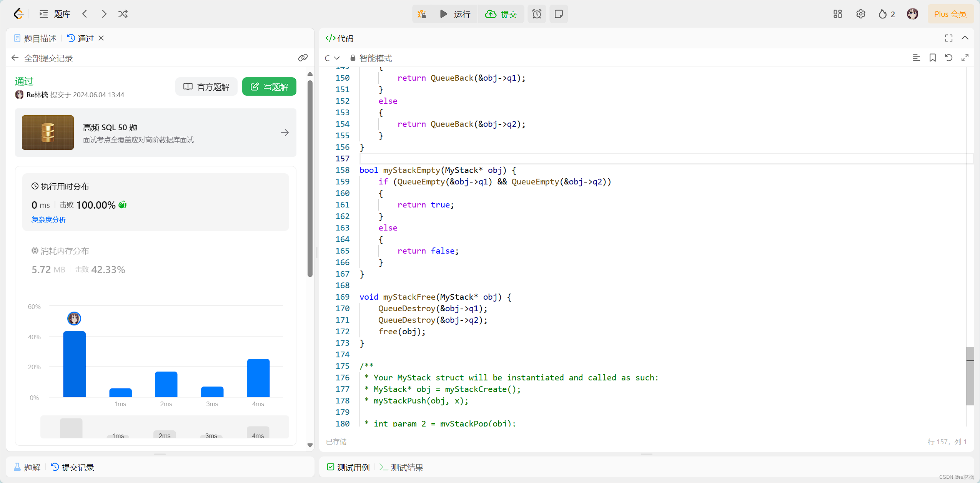Open 复杂度分析 link
Image resolution: width=980 pixels, height=483 pixels.
[48, 219]
